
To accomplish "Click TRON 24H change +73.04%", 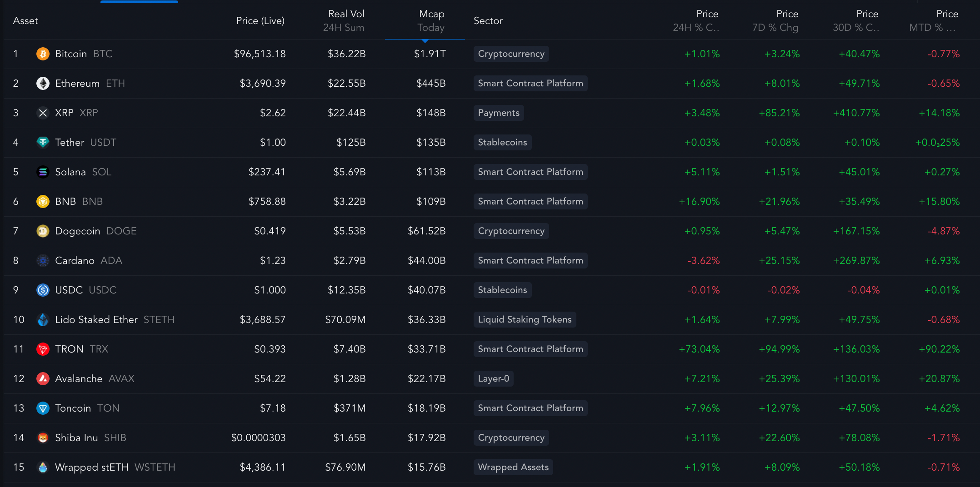I will (699, 349).
